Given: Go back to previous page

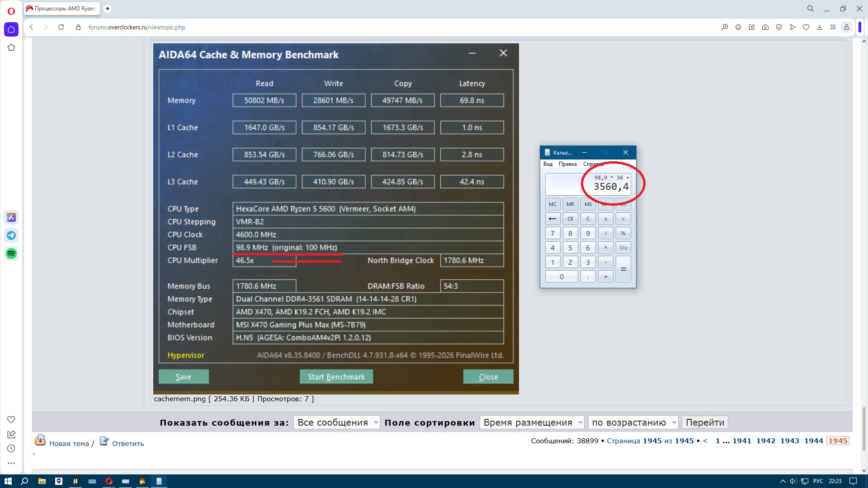Looking at the screenshot, I should (x=31, y=27).
